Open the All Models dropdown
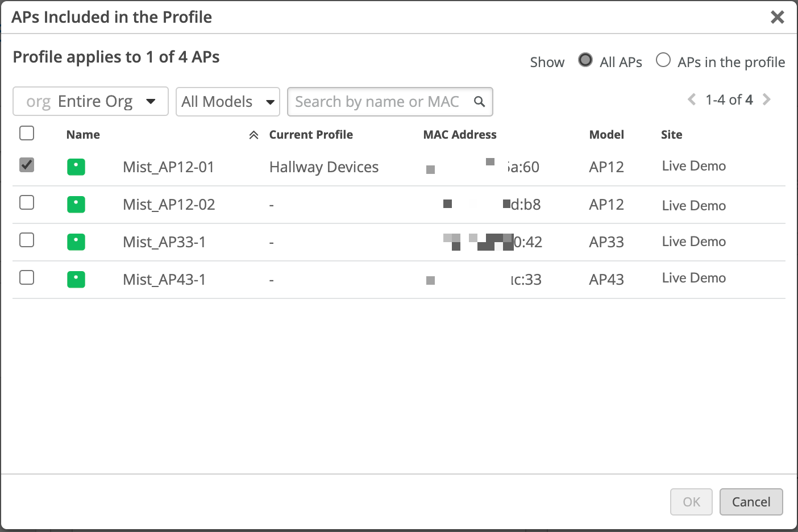Image resolution: width=798 pixels, height=532 pixels. [227, 102]
